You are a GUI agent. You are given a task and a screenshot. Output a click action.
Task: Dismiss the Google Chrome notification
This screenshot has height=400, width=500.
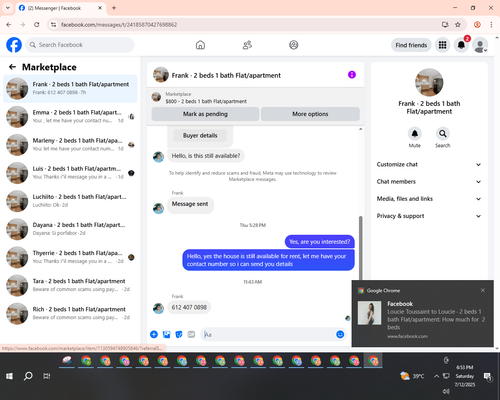coord(483,290)
